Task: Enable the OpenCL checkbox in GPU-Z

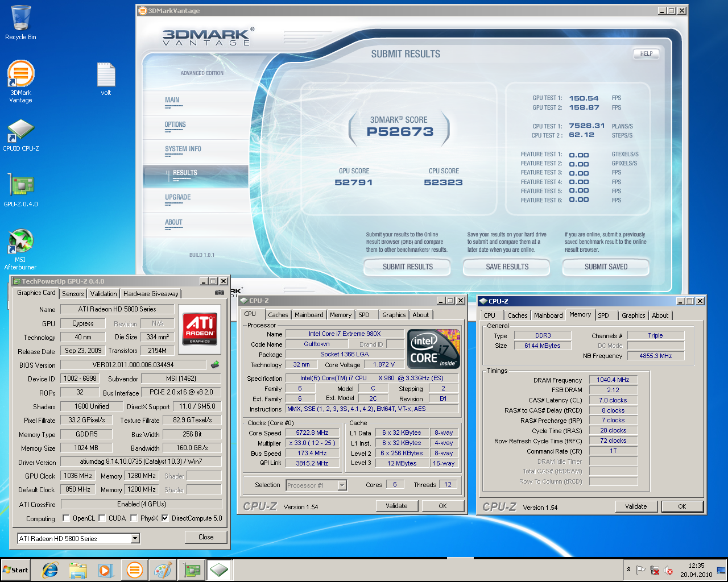Action: point(67,518)
